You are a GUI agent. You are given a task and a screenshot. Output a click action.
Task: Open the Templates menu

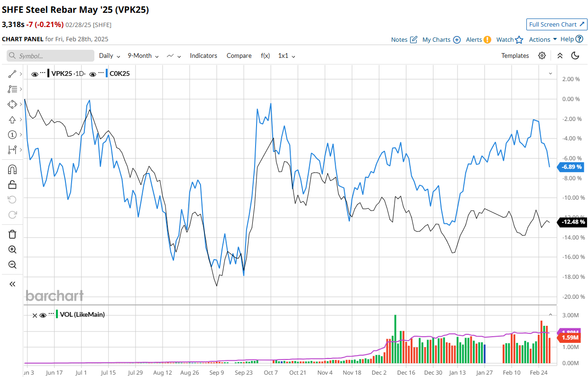point(515,56)
